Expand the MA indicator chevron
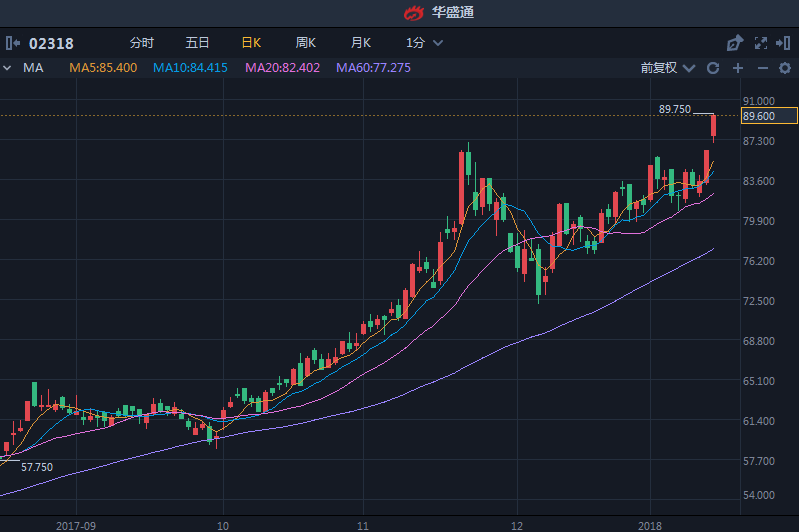Image resolution: width=799 pixels, height=532 pixels. click(x=8, y=68)
